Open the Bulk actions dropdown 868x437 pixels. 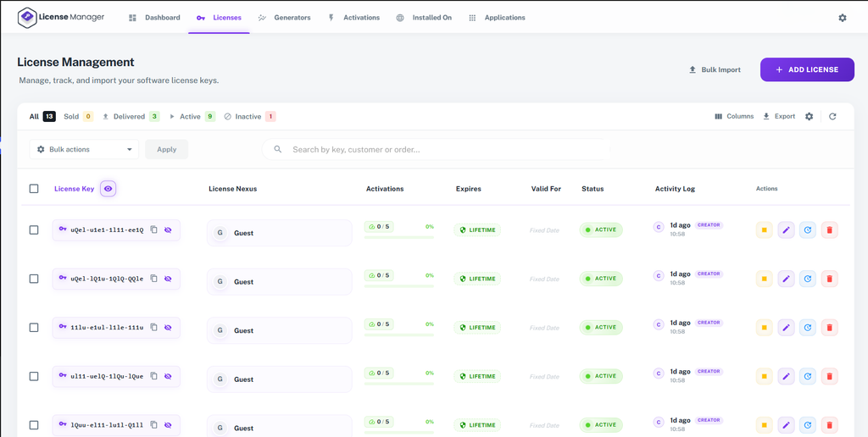[x=84, y=149]
